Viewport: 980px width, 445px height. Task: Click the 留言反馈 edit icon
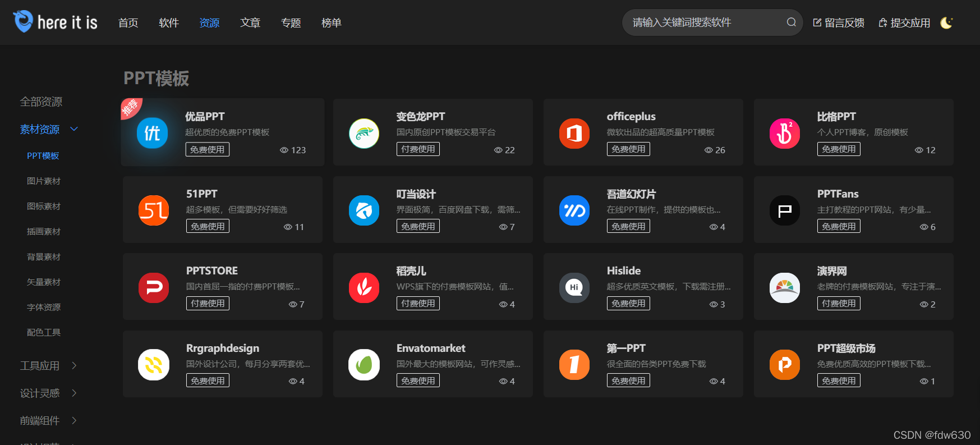tap(817, 22)
